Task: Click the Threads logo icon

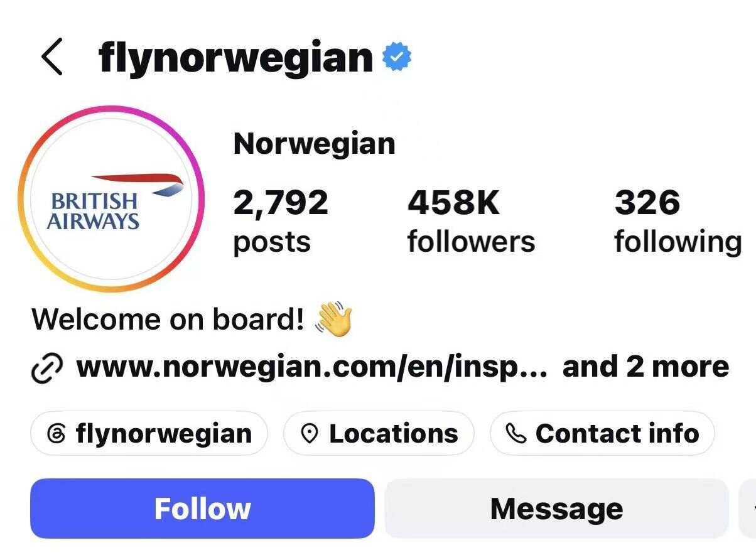Action: point(57,434)
